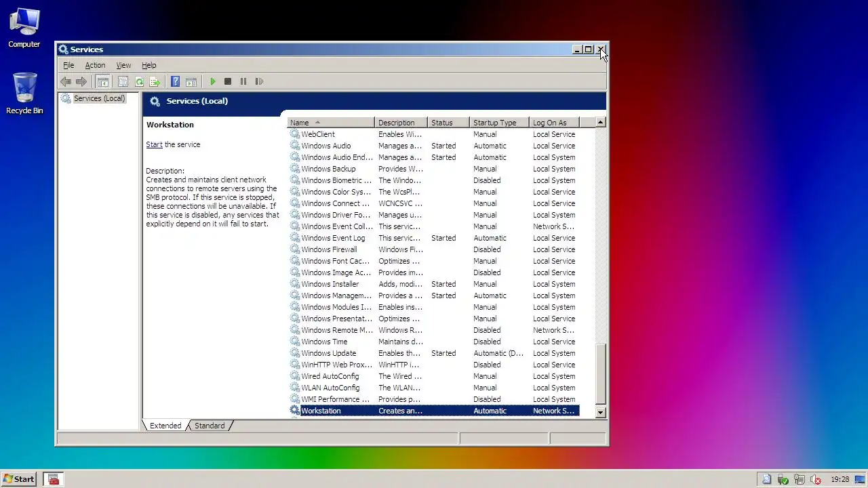Click the Show Desktop tray icon
The image size is (868, 488).
tap(860, 479)
